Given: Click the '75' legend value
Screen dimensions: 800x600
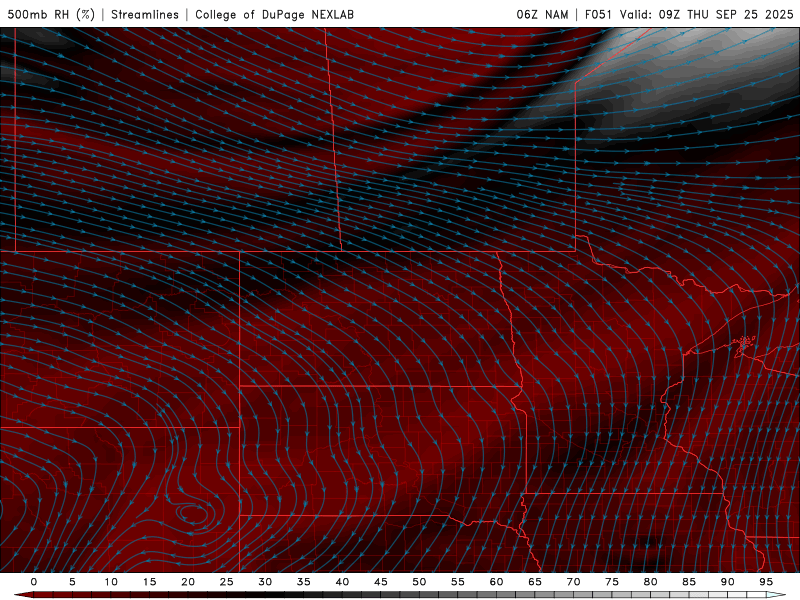Looking at the screenshot, I should 612,582.
